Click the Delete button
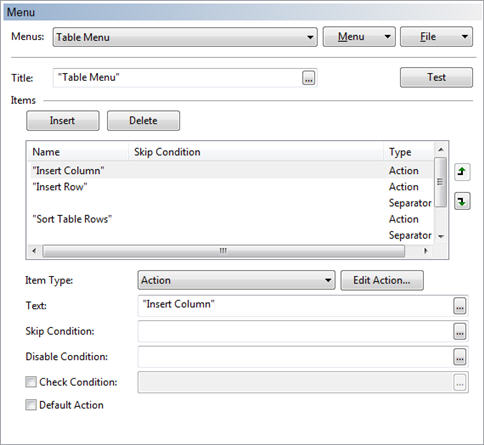484x445 pixels. [x=143, y=121]
